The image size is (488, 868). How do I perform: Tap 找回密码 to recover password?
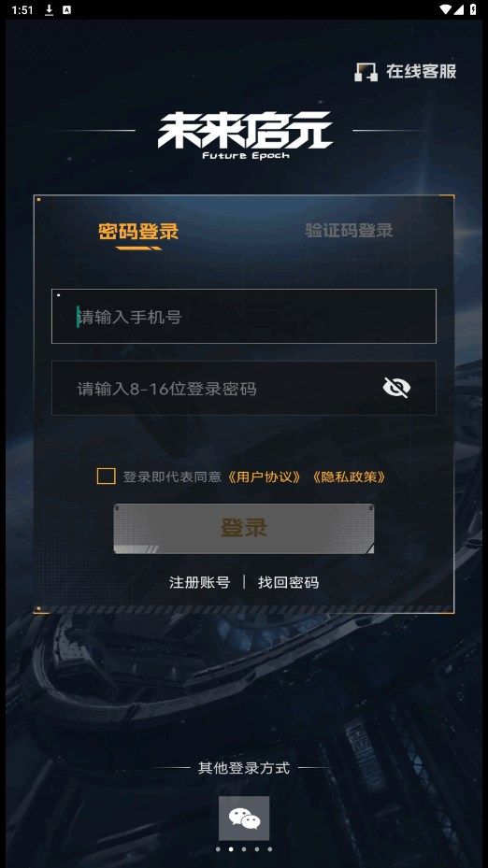click(288, 582)
